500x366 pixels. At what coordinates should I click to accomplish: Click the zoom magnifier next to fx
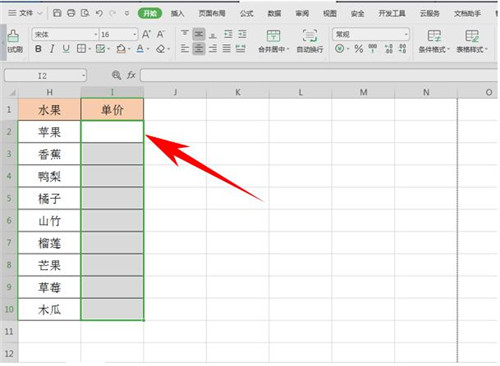[x=116, y=75]
